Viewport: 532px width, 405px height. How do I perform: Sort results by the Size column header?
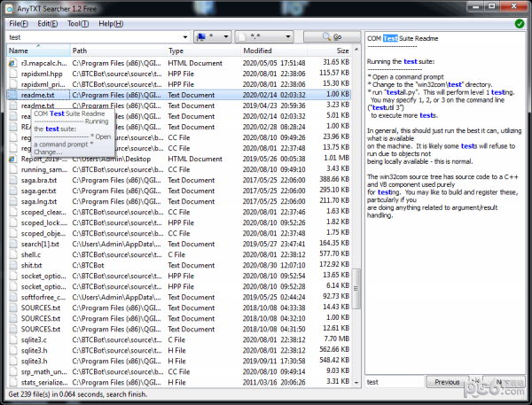coord(329,51)
